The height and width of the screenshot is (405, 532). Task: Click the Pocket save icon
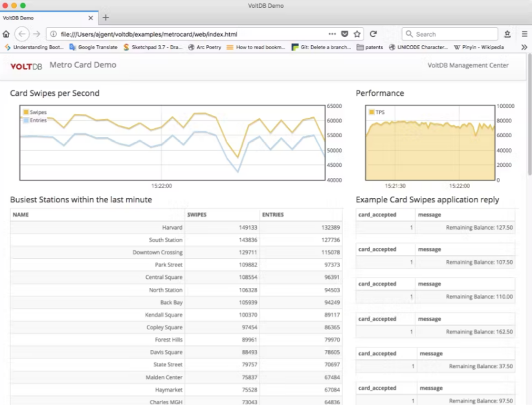coord(345,34)
